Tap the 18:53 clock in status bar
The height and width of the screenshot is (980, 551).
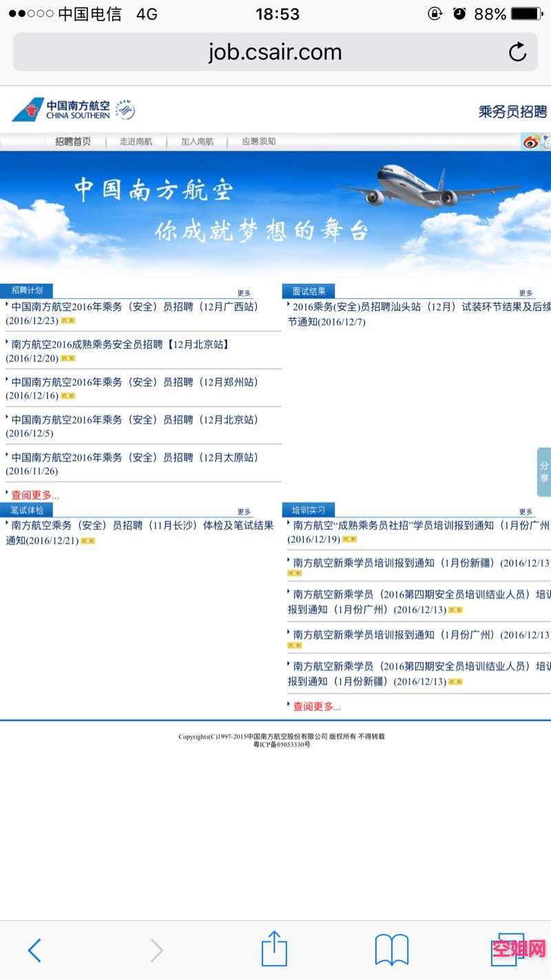coord(278,14)
